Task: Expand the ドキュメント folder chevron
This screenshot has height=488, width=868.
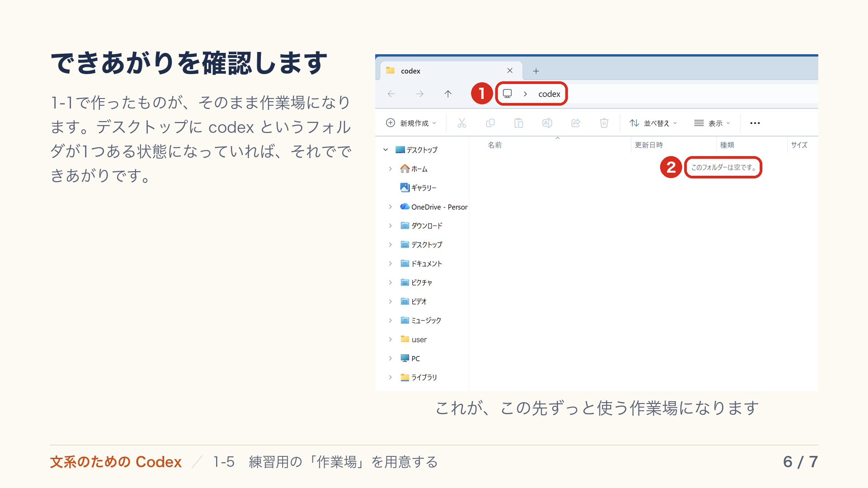Action: [390, 263]
